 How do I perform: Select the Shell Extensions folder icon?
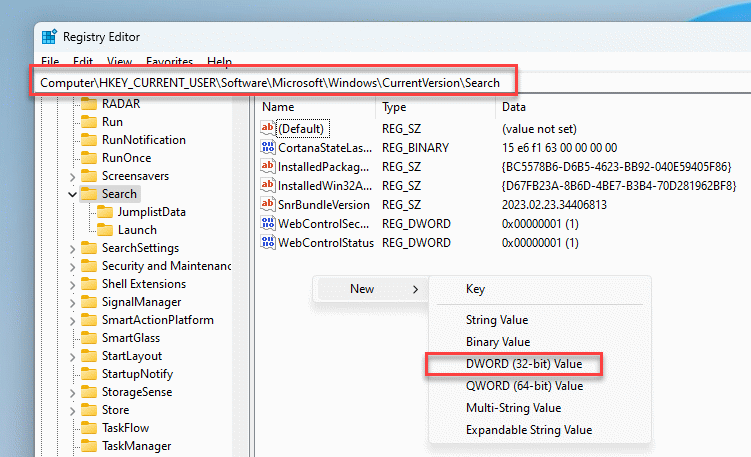(x=89, y=284)
